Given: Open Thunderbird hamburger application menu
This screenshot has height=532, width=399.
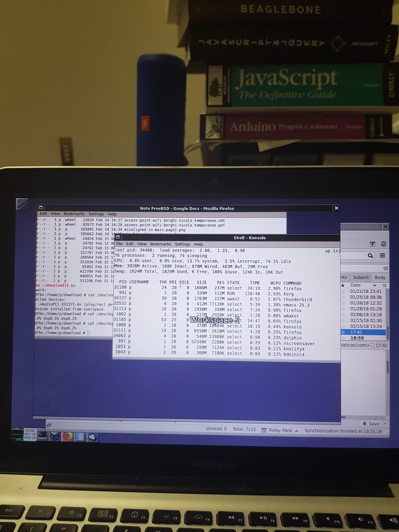Looking at the screenshot, I should pos(382,255).
